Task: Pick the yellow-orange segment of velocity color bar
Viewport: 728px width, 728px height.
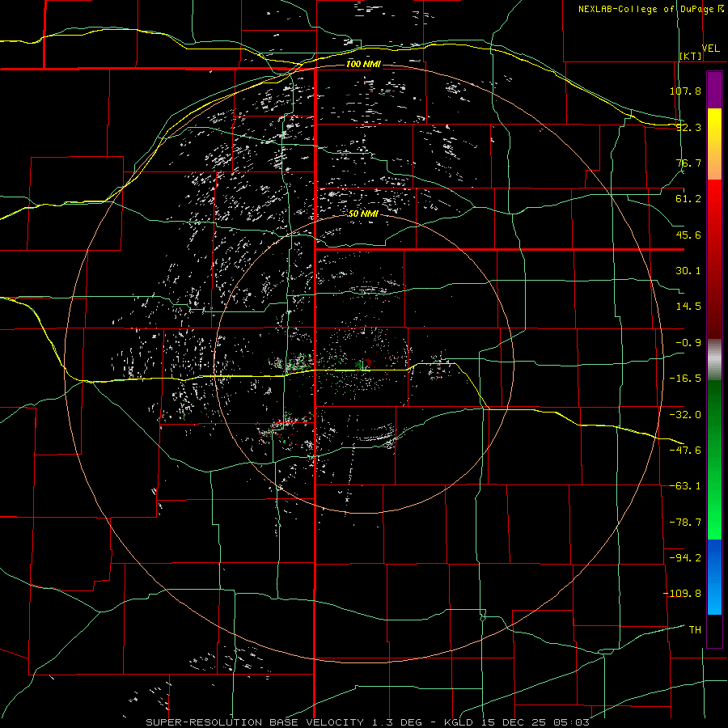Action: (714, 144)
